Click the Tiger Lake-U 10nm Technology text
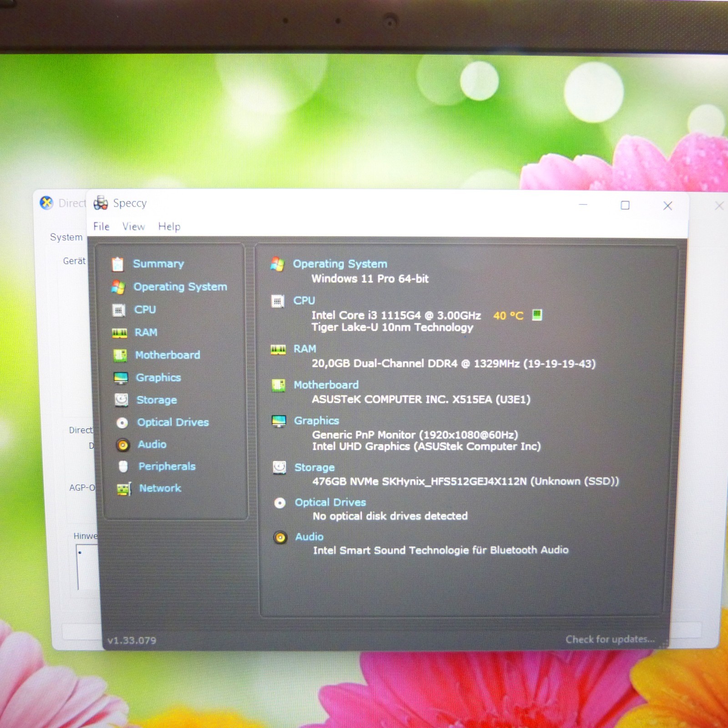Viewport: 728px width, 728px height. 393,328
